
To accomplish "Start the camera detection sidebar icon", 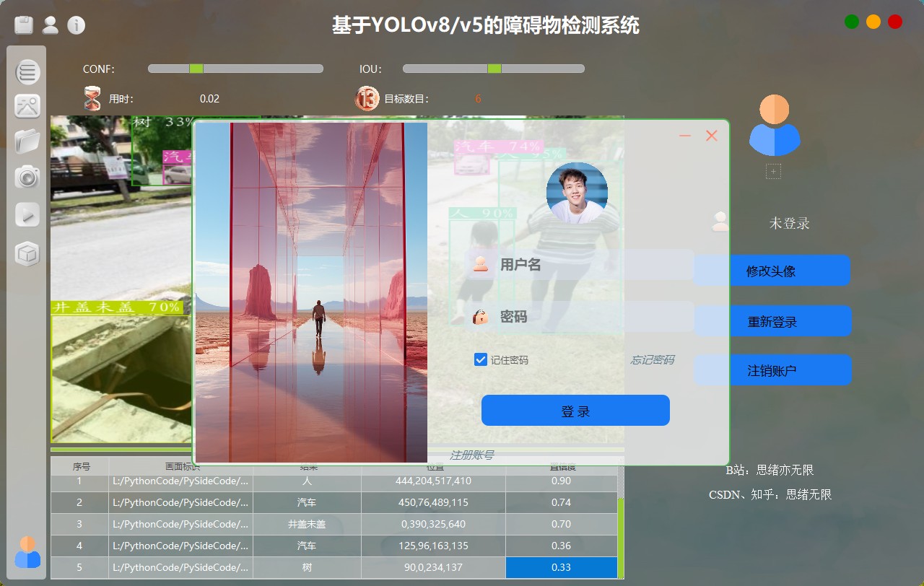I will click(27, 176).
